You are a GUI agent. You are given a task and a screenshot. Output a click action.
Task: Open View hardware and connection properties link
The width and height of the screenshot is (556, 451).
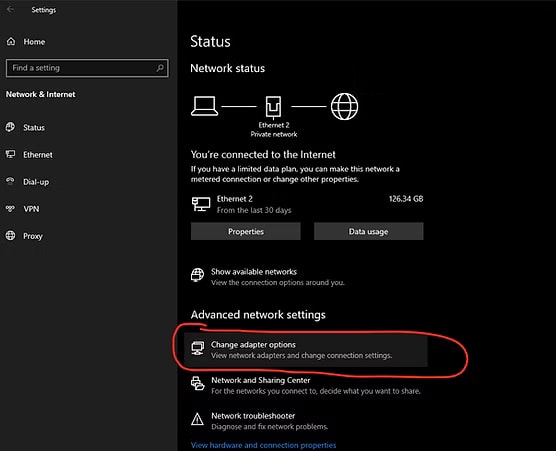(x=263, y=445)
